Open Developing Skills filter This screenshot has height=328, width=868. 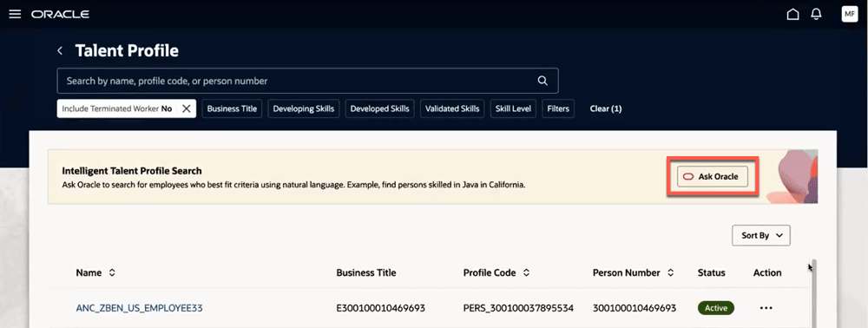[303, 109]
